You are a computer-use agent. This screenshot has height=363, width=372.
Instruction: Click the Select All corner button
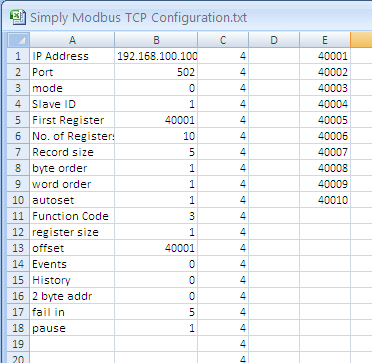18,40
